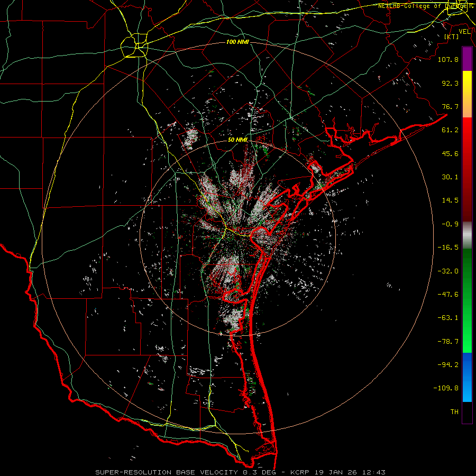Select the 76.7 velocity scale value
The height and width of the screenshot is (476, 476).
point(450,106)
